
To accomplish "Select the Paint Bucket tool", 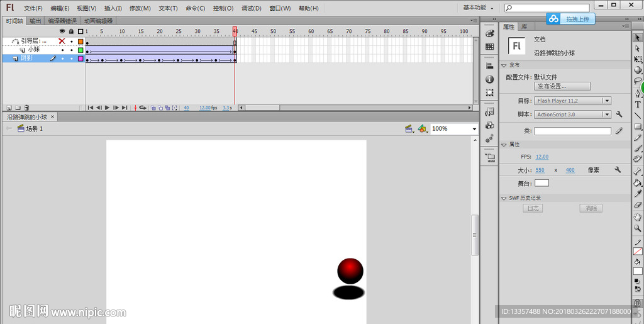I will click(x=638, y=182).
